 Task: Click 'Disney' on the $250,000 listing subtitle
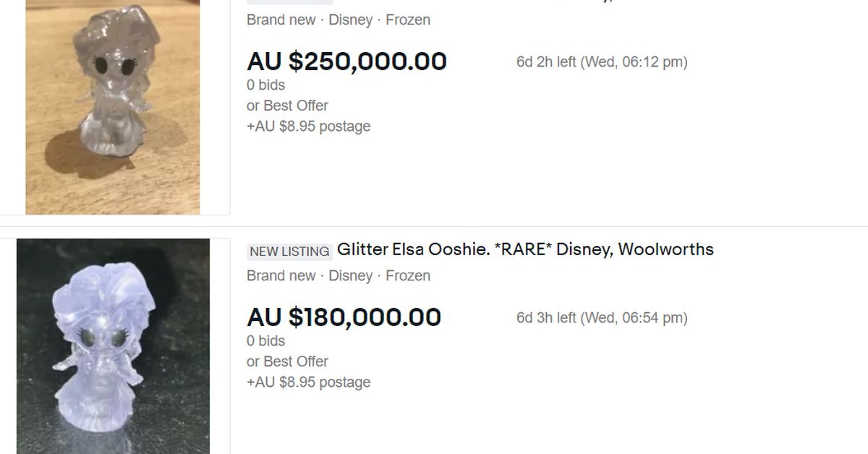[x=350, y=20]
